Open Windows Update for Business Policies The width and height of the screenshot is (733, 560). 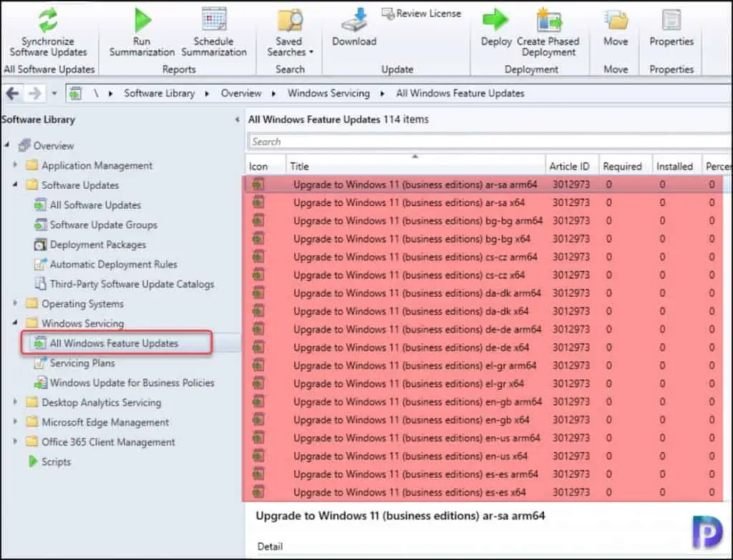click(x=132, y=383)
